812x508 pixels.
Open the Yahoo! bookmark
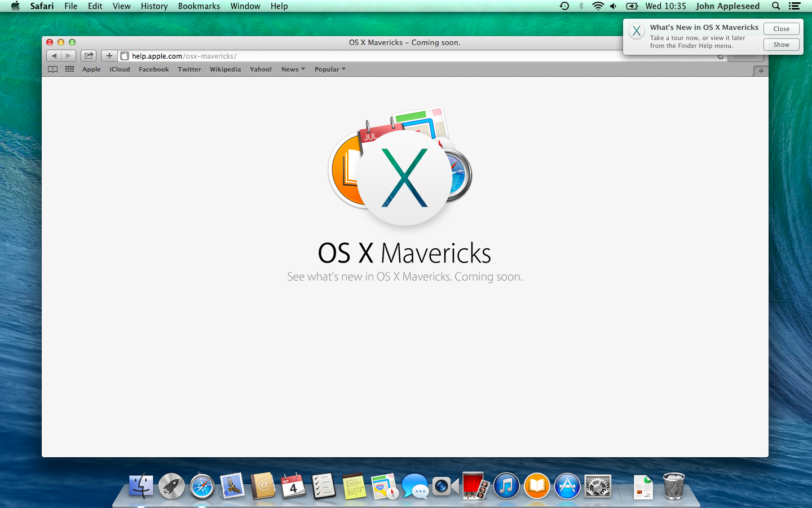click(261, 69)
